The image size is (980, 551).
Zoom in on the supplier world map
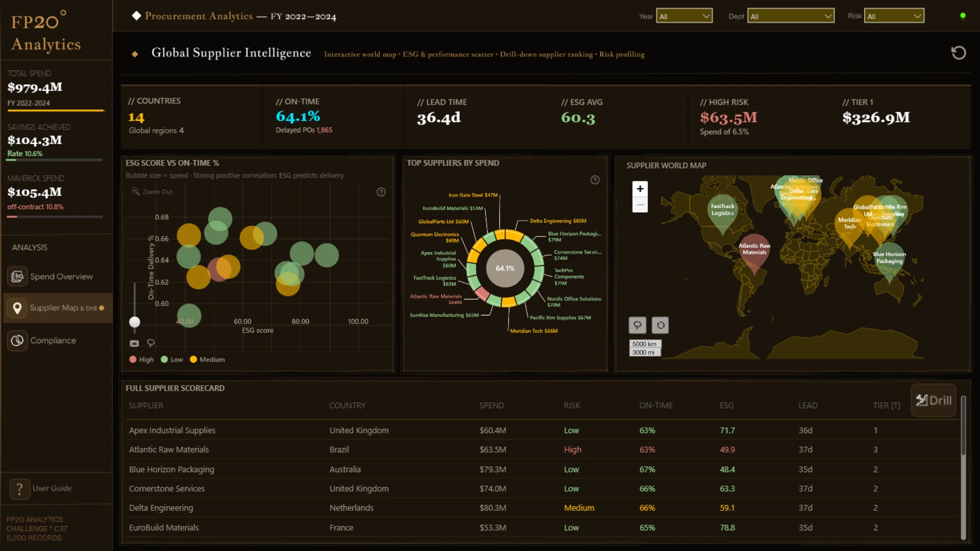pos(640,189)
